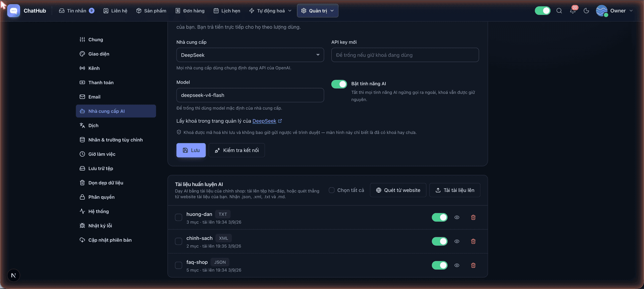The height and width of the screenshot is (289, 644).
Task: Tick the Chọn tất cả checkbox
Action: (332, 190)
